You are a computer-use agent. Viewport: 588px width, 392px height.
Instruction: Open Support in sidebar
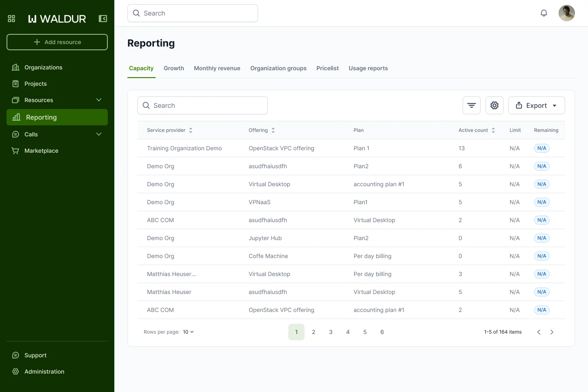coord(57,355)
